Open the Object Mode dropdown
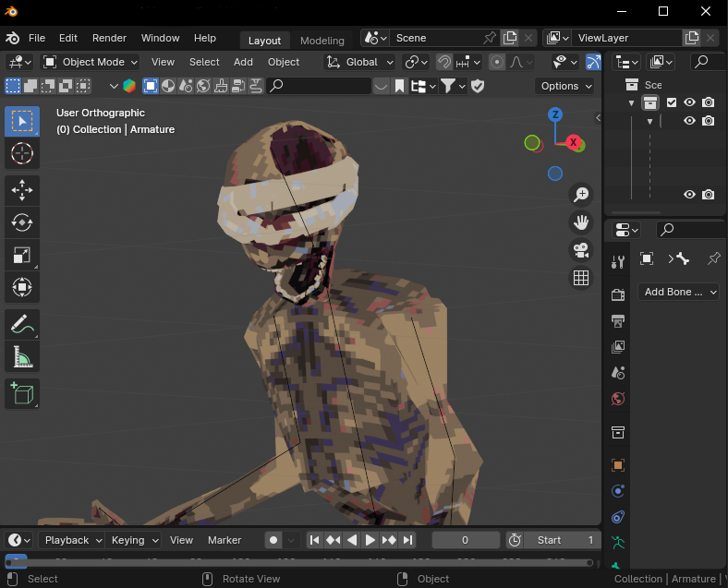This screenshot has height=588, width=728. click(91, 62)
